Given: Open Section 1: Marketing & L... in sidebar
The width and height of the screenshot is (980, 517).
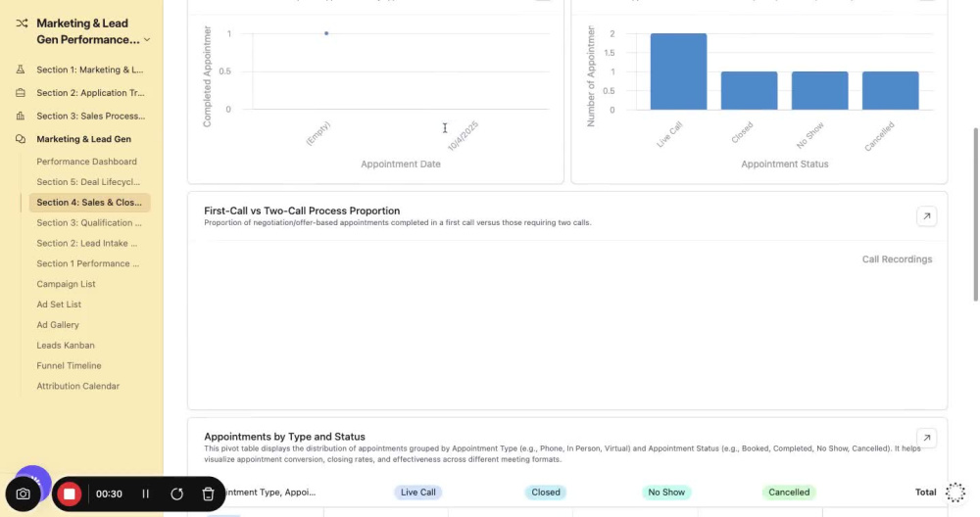Looking at the screenshot, I should tap(90, 70).
